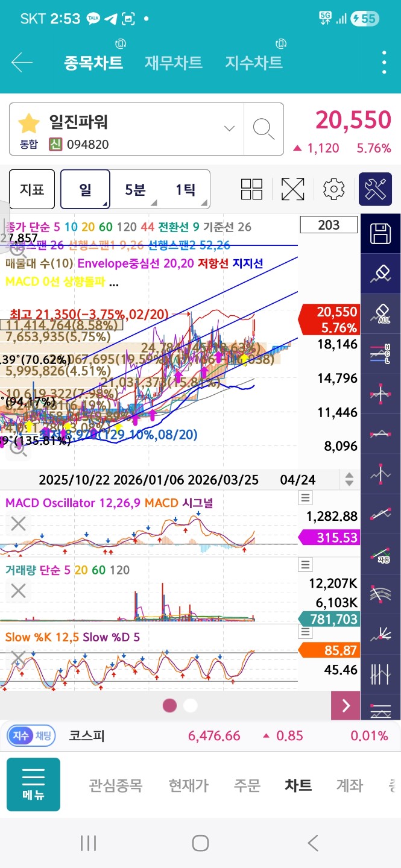Close the 거래량 volume panel

pos(18,591)
